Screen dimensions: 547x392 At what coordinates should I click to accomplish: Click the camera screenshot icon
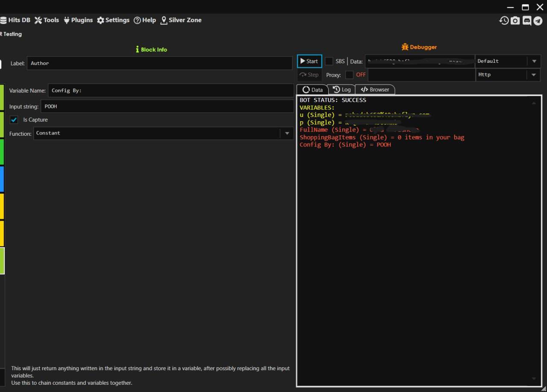coord(515,20)
